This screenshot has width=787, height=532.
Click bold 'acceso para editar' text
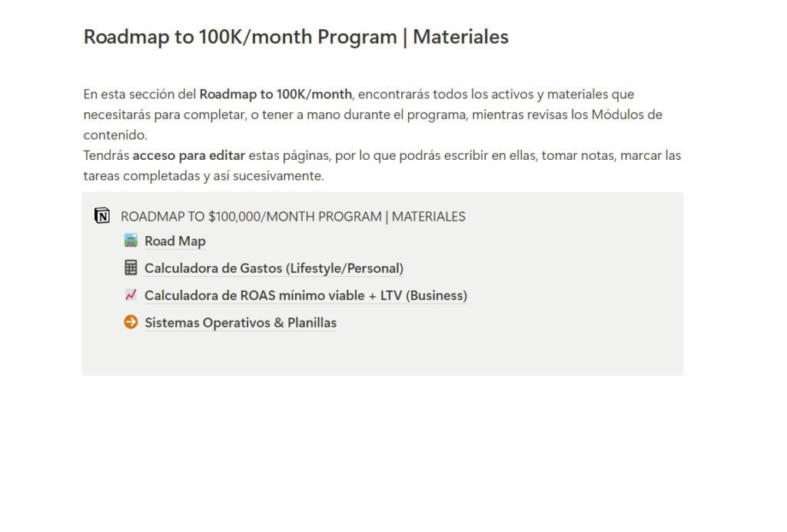point(189,155)
